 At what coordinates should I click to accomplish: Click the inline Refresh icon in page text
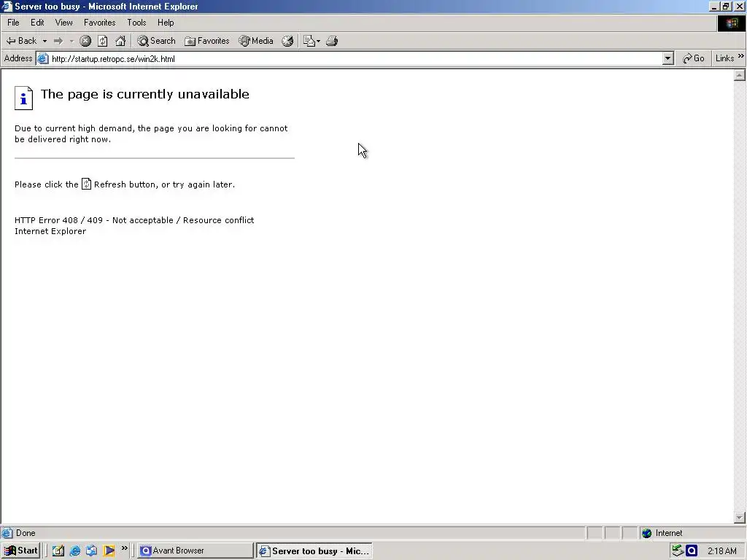(86, 184)
